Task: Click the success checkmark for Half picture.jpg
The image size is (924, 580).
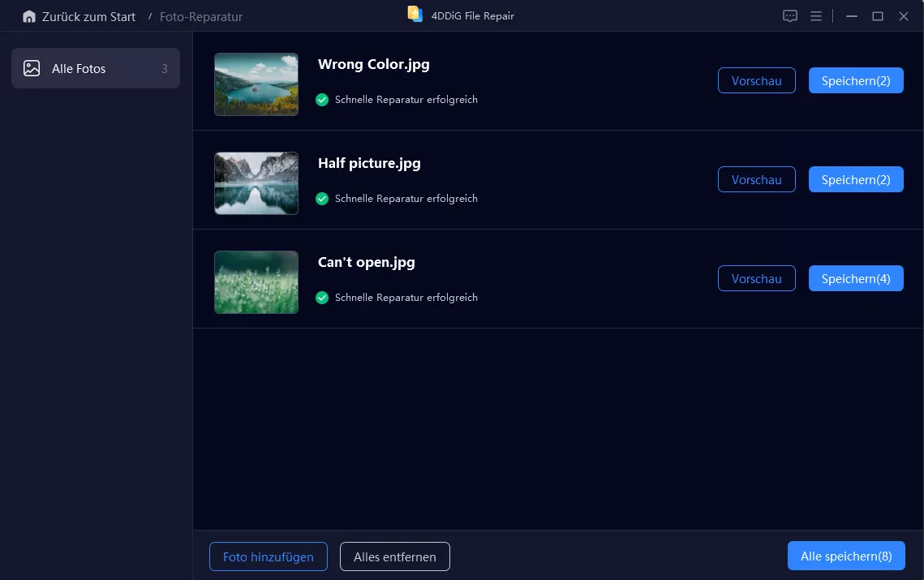Action: tap(322, 199)
